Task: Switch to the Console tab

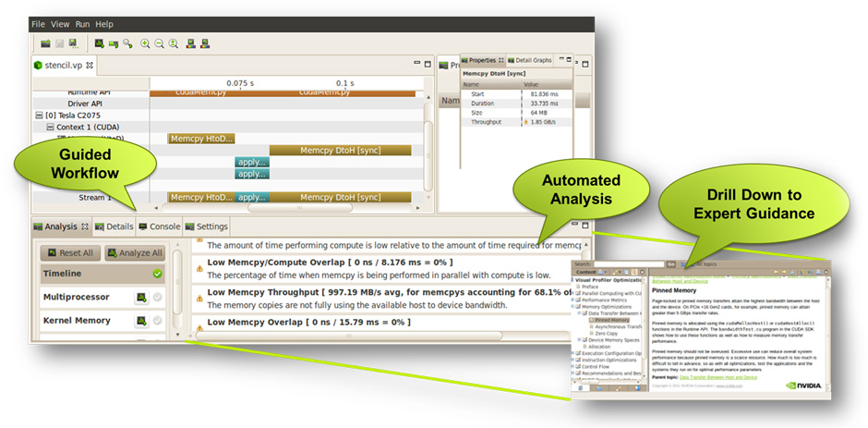Action: 159,226
